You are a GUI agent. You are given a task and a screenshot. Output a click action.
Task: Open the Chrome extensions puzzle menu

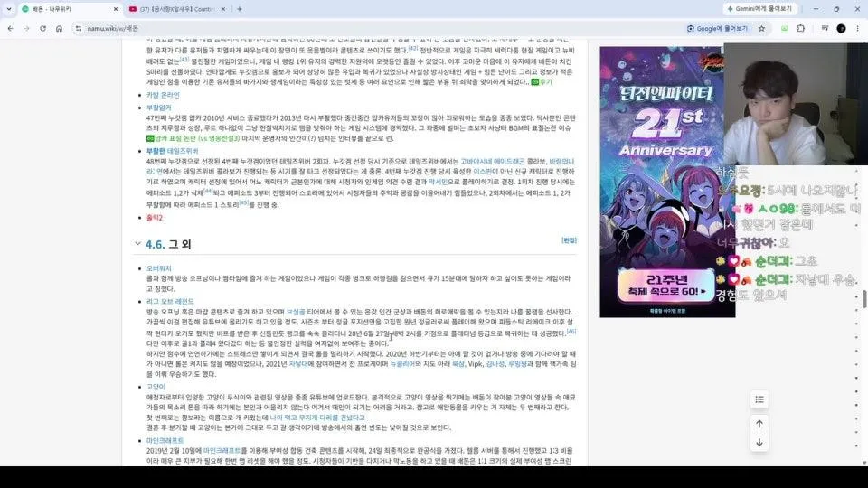point(801,28)
